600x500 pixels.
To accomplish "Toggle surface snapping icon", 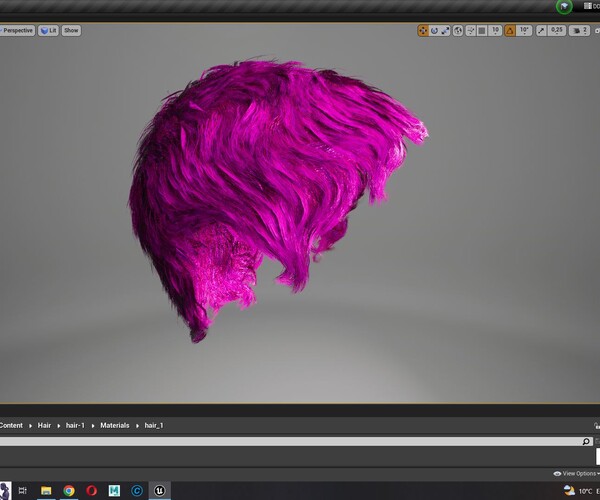I will [x=471, y=31].
